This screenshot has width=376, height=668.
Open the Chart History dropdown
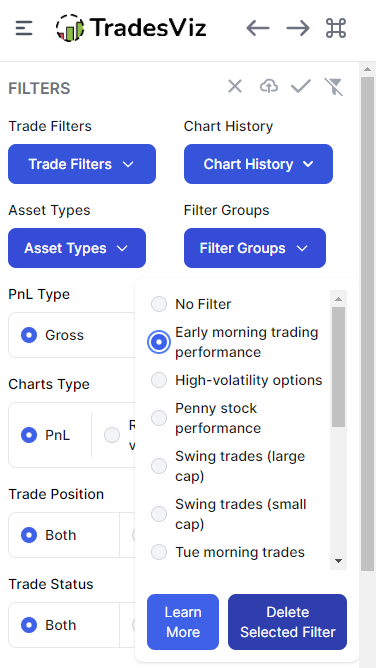pyautogui.click(x=258, y=164)
